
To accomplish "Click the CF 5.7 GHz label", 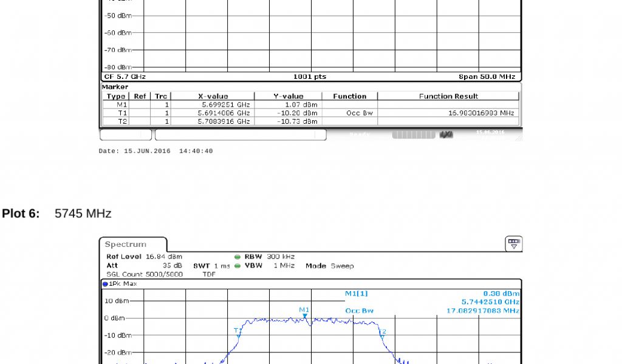I will point(125,77).
